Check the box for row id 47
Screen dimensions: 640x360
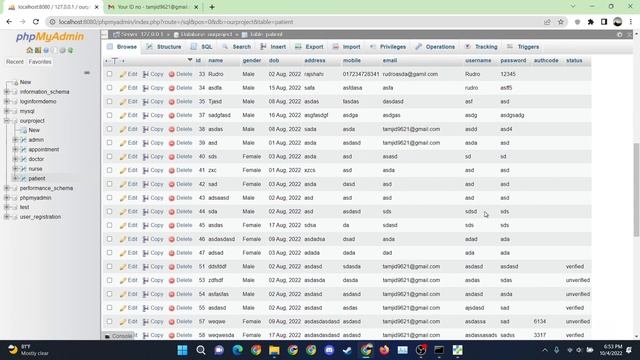coord(109,253)
